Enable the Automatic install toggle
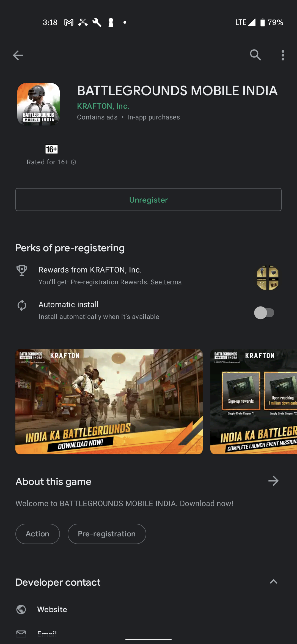Screen dimensions: 297x644 point(264,313)
